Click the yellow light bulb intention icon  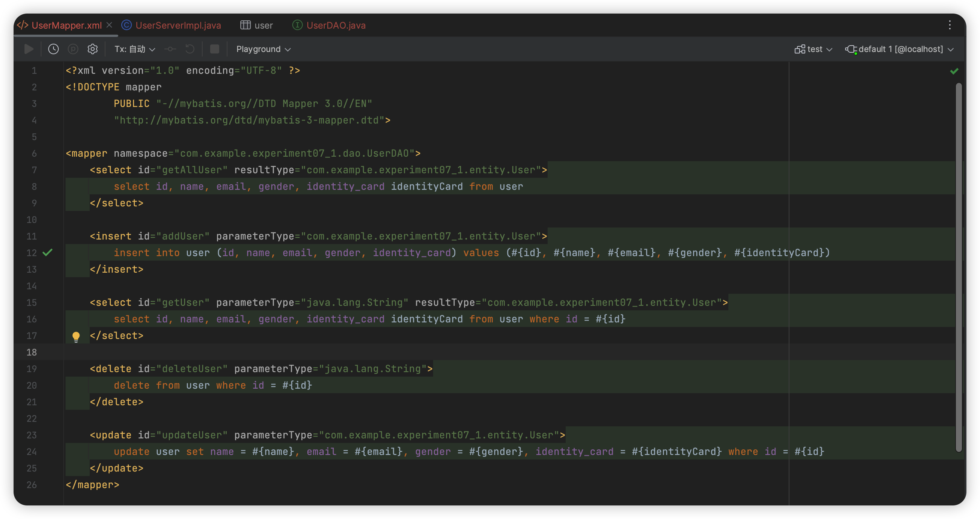(x=76, y=337)
